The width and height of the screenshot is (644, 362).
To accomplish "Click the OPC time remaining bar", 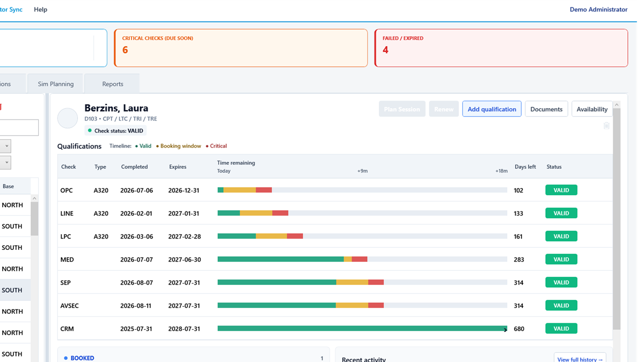I will tap(362, 190).
